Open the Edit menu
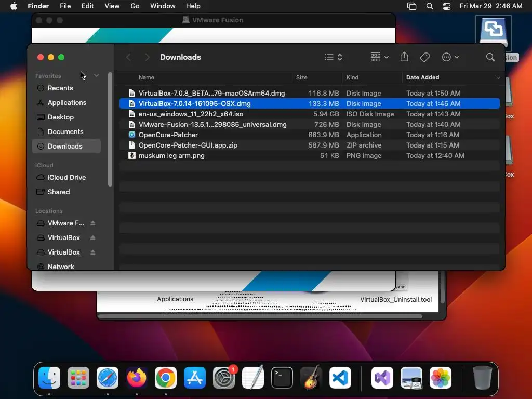Screen dimensions: 532x399 tap(87, 6)
